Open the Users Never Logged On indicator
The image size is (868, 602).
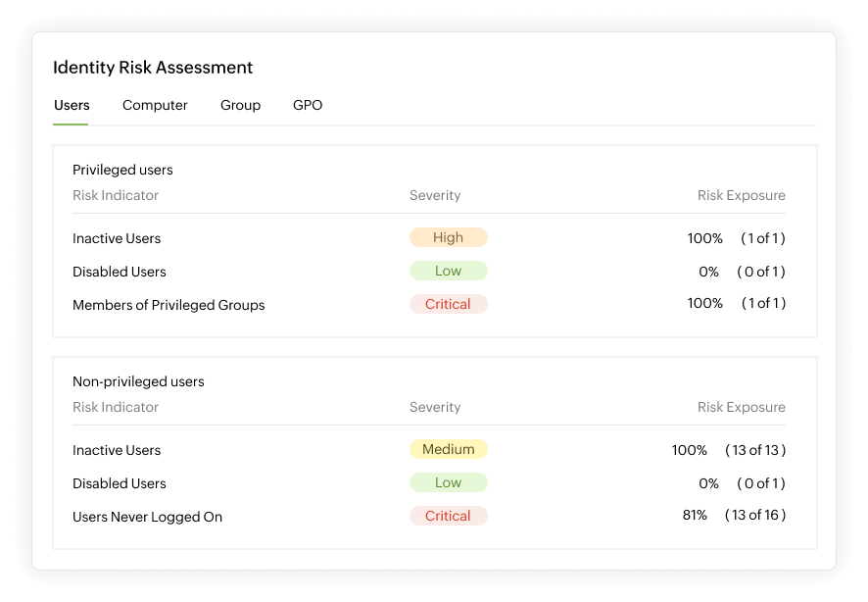click(x=147, y=517)
